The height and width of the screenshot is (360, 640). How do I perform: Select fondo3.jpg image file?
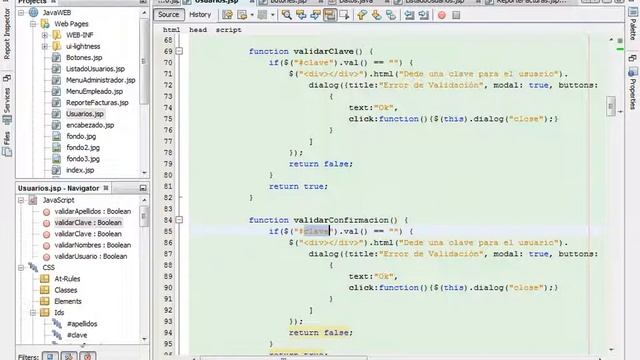[83, 159]
